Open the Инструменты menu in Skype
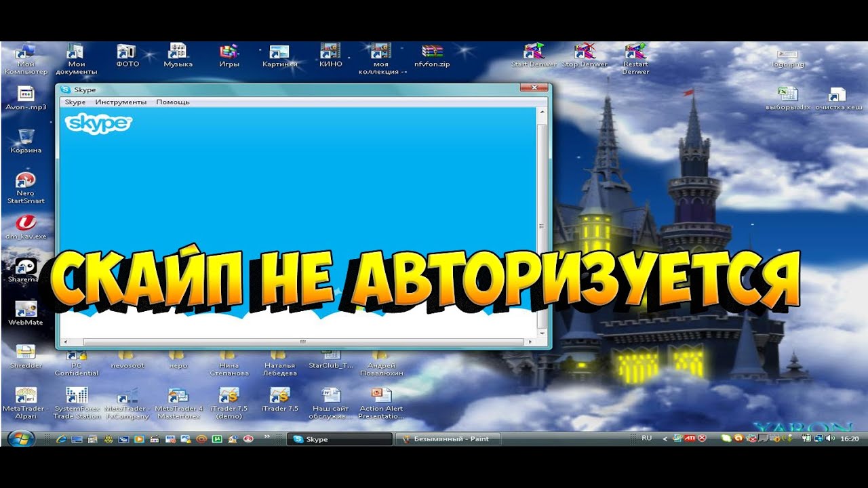The height and width of the screenshot is (488, 868). tap(121, 102)
